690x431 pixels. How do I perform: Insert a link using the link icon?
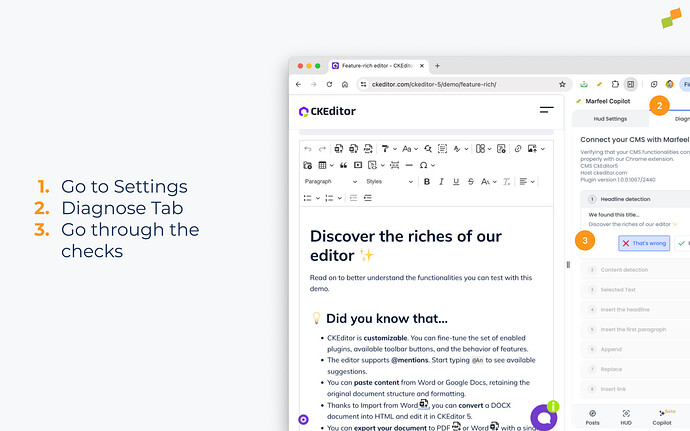click(x=517, y=149)
